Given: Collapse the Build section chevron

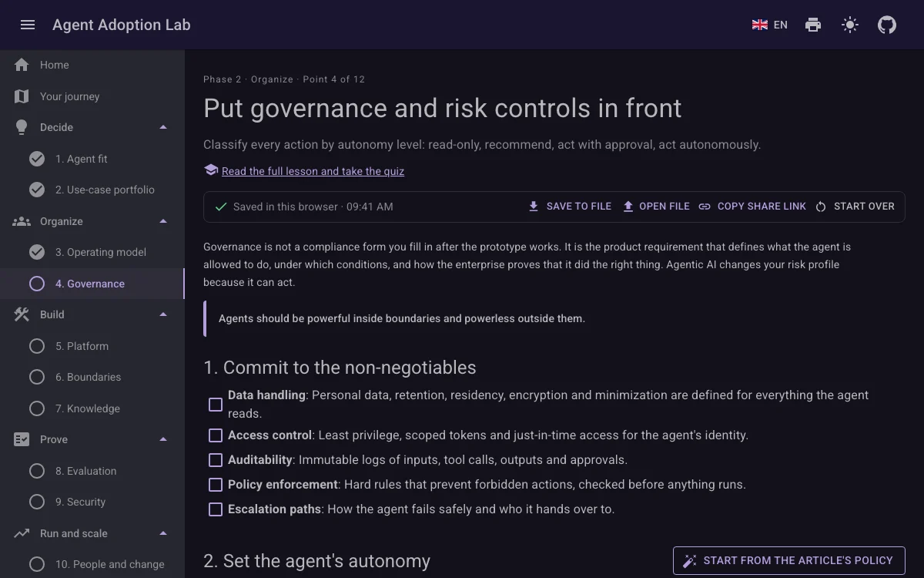Looking at the screenshot, I should pos(163,314).
